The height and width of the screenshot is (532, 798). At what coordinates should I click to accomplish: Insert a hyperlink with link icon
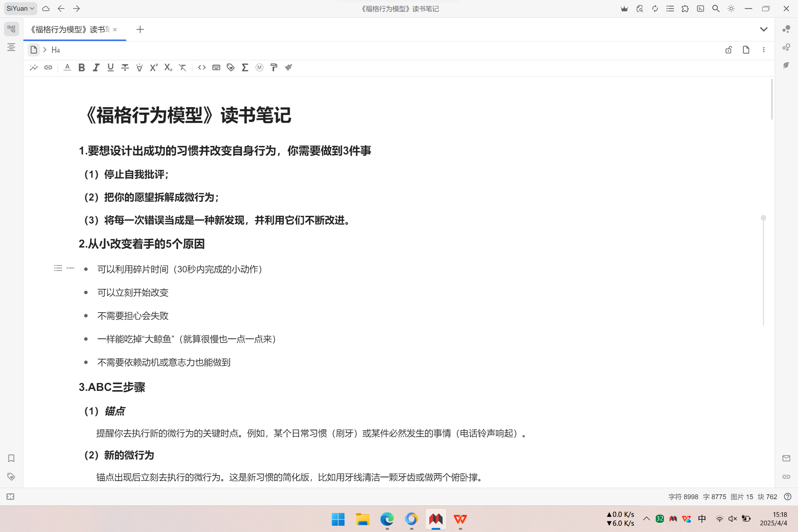[x=48, y=68]
